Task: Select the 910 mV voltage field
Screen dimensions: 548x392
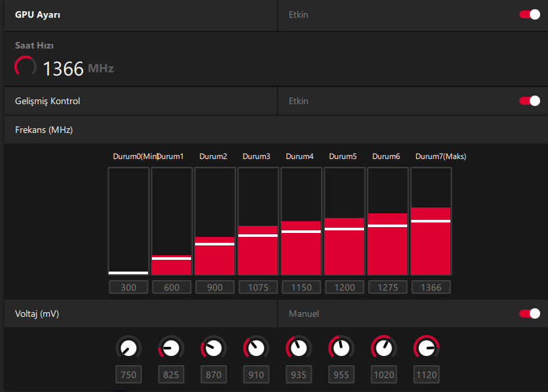Action: pyautogui.click(x=256, y=374)
